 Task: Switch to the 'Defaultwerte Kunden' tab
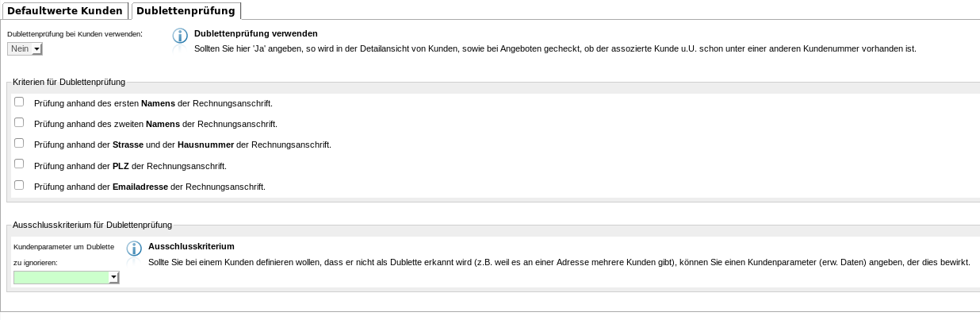[65, 11]
